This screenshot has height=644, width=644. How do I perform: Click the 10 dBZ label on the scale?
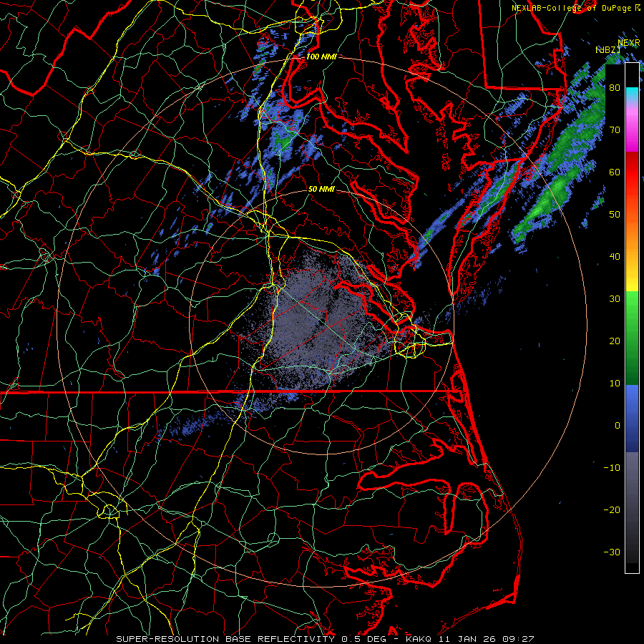click(615, 384)
